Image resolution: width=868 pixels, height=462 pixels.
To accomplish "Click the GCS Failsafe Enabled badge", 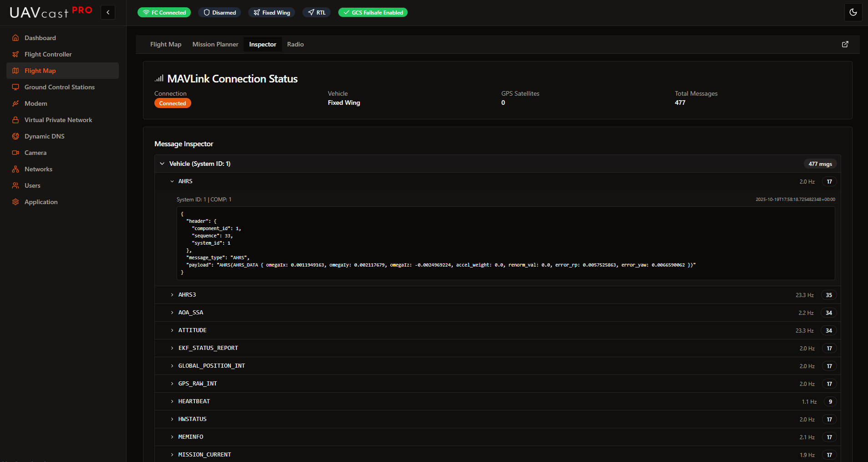I will pyautogui.click(x=373, y=12).
